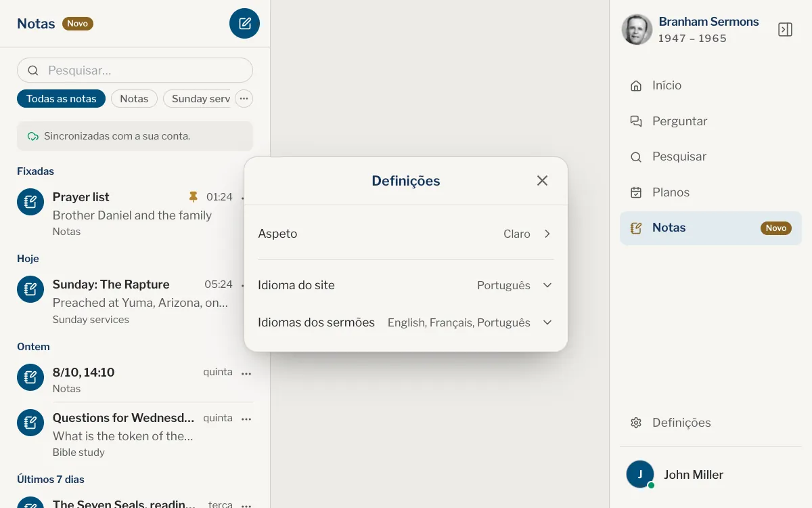Image resolution: width=812 pixels, height=508 pixels.
Task: Click the Prayer list note icon
Action: click(30, 202)
